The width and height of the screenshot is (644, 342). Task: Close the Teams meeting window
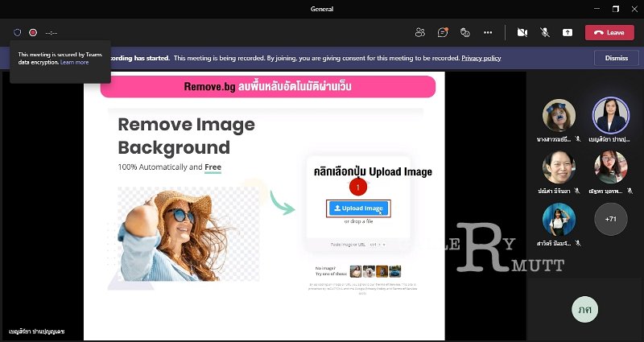click(x=634, y=9)
